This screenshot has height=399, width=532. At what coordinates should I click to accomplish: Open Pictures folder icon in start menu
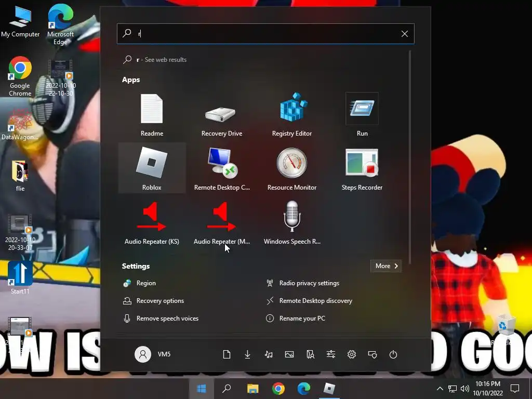(x=289, y=354)
